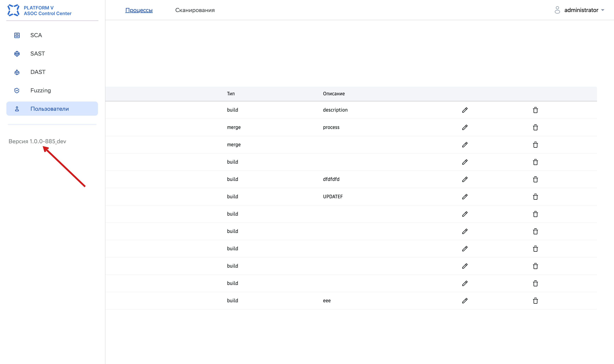Switch to the Процессы tab
Viewport: 614px width, 364px height.
[x=139, y=10]
